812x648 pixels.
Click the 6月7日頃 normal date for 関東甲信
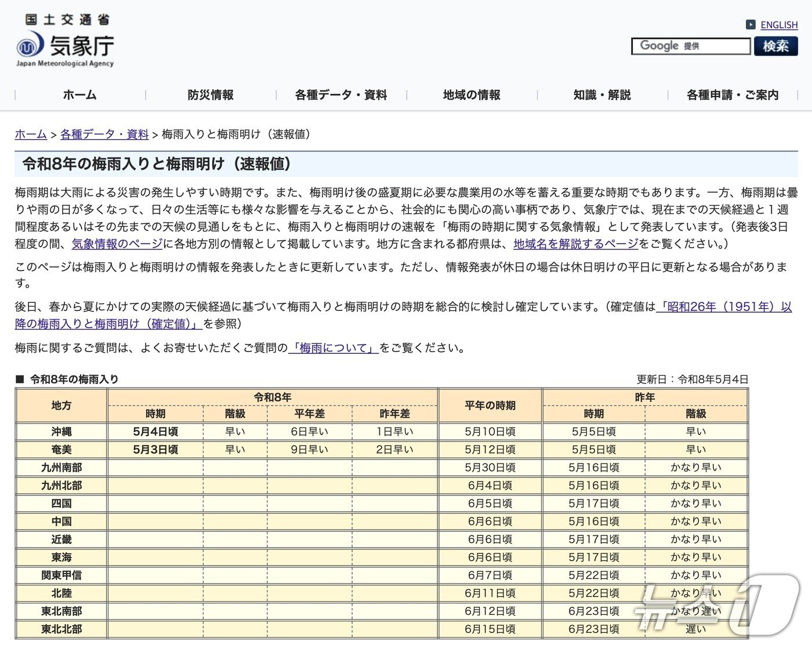(490, 575)
